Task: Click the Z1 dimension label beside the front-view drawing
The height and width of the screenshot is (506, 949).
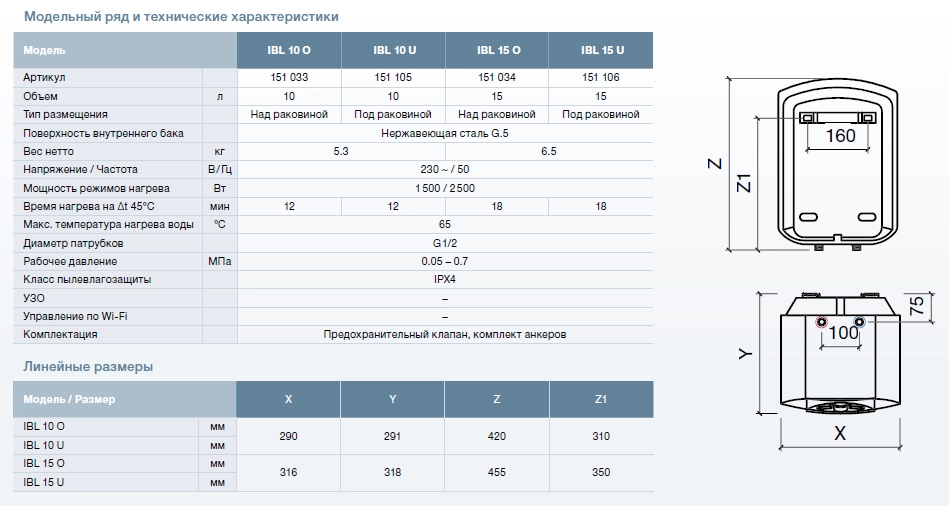Action: pos(743,183)
